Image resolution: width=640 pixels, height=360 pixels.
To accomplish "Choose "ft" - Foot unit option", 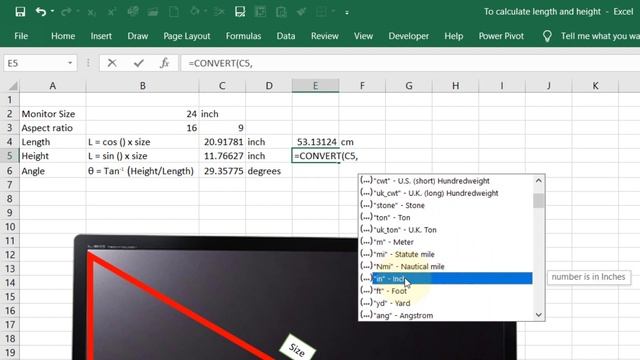I will (446, 291).
